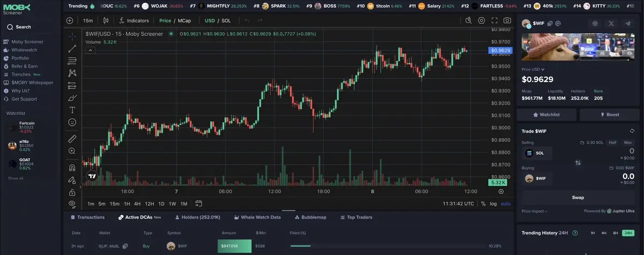
Task: Toggle stay in drawing mode
Action: 73,180
